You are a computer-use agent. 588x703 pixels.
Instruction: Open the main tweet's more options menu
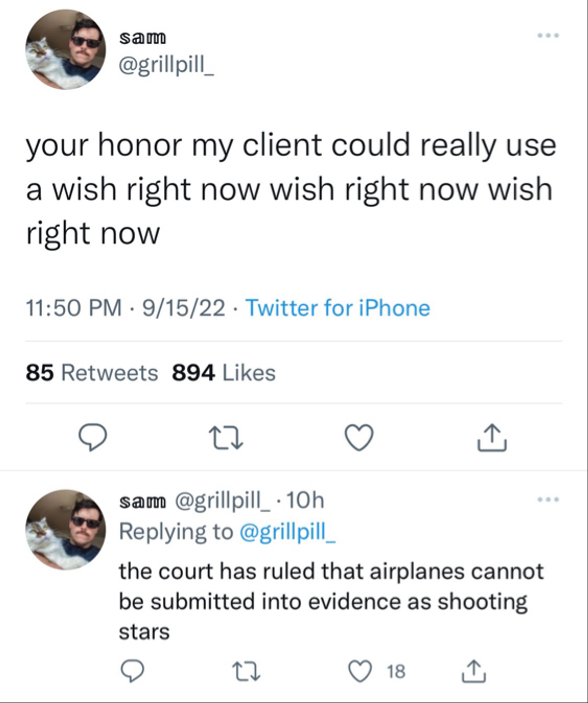548,35
